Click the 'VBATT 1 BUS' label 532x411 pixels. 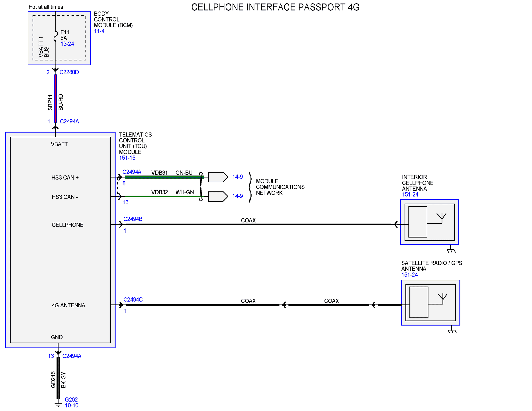coord(44,47)
